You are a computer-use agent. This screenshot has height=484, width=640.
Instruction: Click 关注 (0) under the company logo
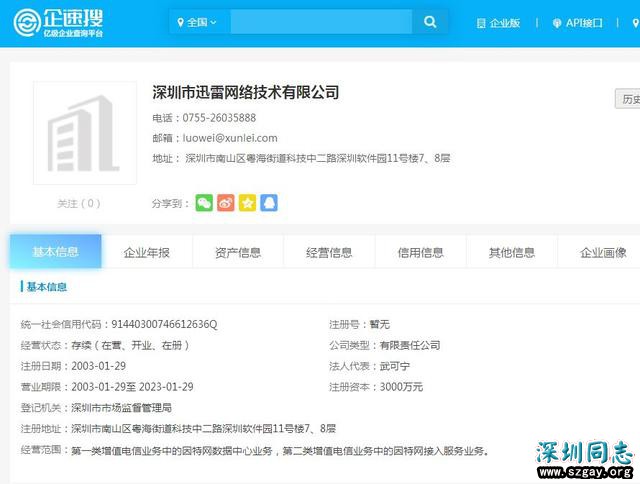pyautogui.click(x=79, y=203)
